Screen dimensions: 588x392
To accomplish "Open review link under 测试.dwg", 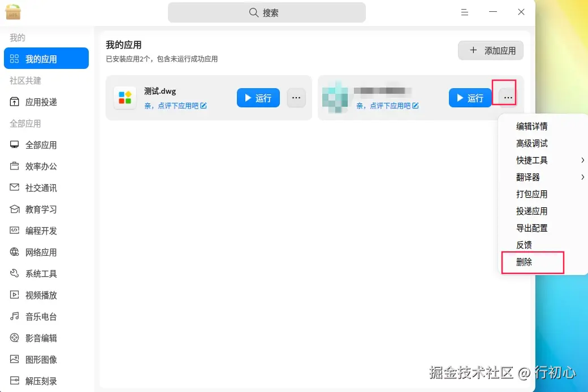I will [x=175, y=106].
